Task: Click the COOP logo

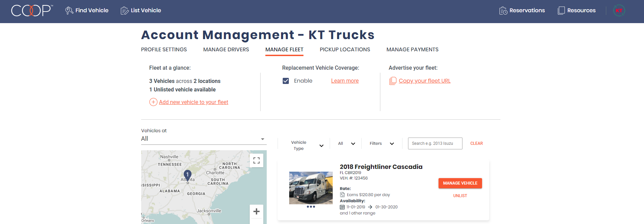Action: pyautogui.click(x=32, y=11)
